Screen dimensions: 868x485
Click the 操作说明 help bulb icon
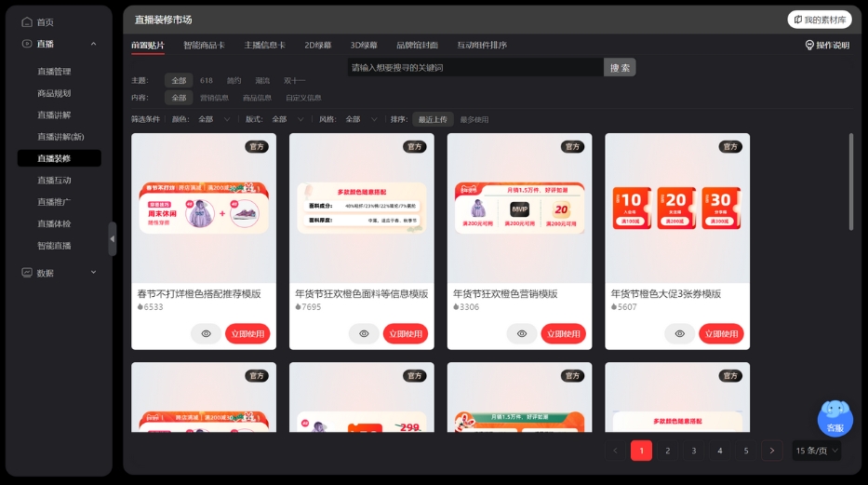[x=809, y=45]
